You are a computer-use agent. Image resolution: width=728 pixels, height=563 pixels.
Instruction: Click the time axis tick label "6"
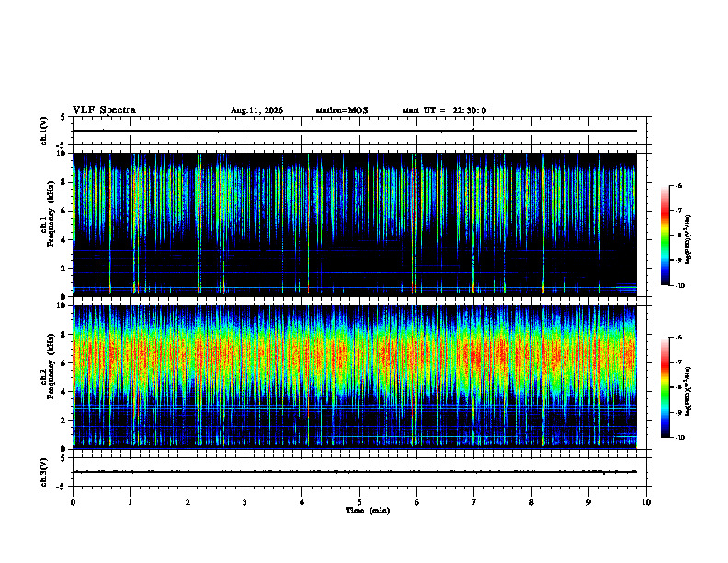coord(416,502)
